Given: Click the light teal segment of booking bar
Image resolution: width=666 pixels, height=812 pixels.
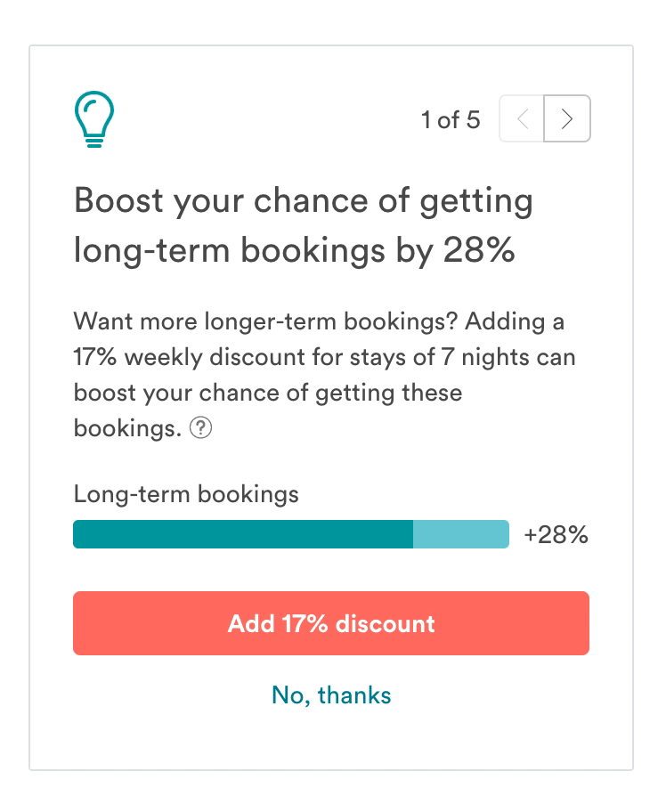Looking at the screenshot, I should pos(461,534).
